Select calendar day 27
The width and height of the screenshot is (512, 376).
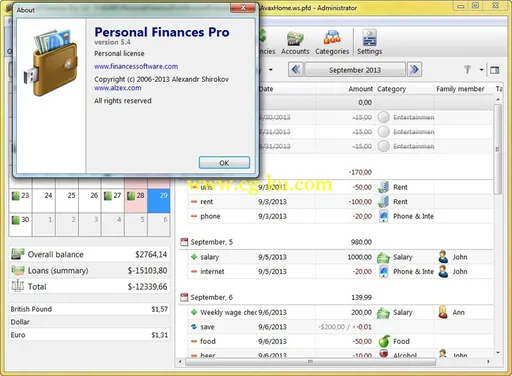tap(113, 200)
